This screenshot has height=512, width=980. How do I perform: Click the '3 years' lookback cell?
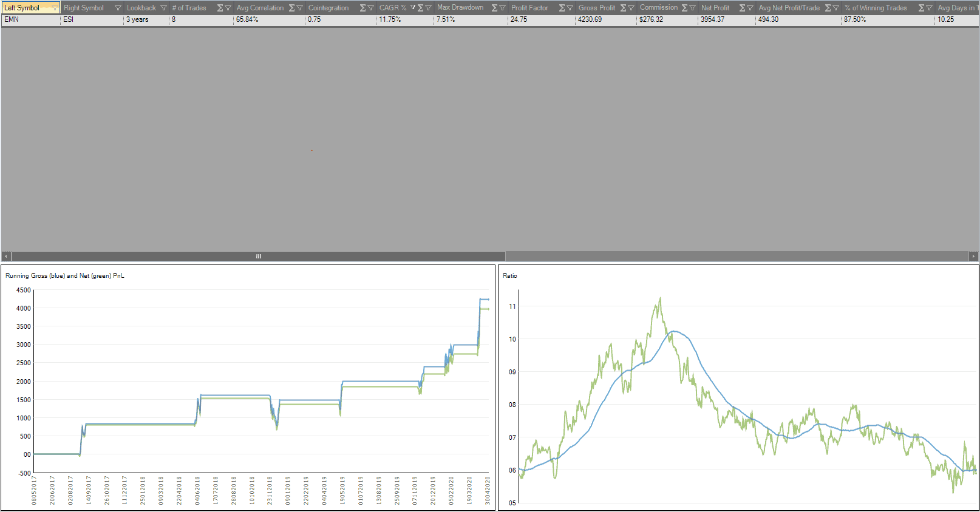[146, 19]
